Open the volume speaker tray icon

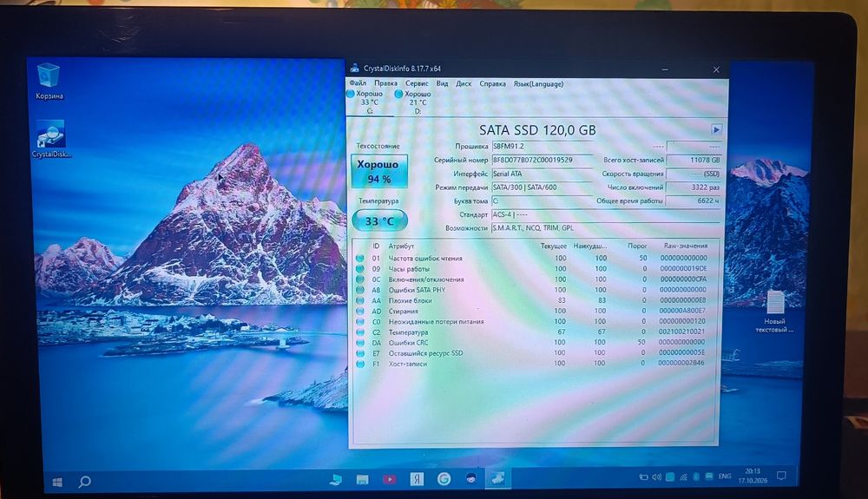point(656,477)
